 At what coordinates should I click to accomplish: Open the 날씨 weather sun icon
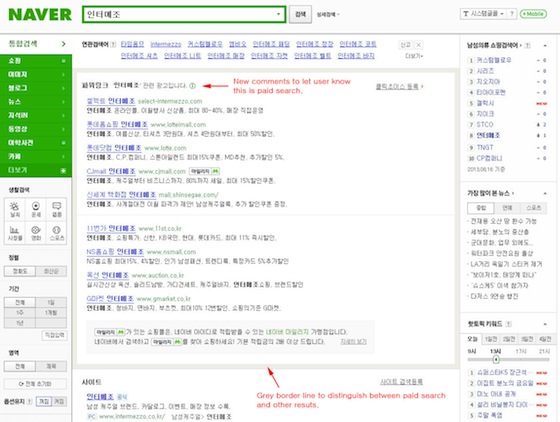(x=15, y=209)
